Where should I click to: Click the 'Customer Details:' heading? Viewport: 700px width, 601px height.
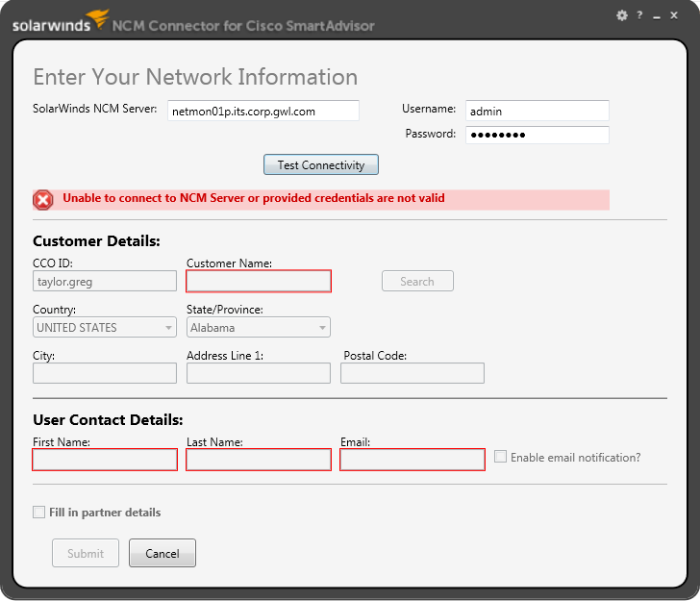(x=96, y=241)
